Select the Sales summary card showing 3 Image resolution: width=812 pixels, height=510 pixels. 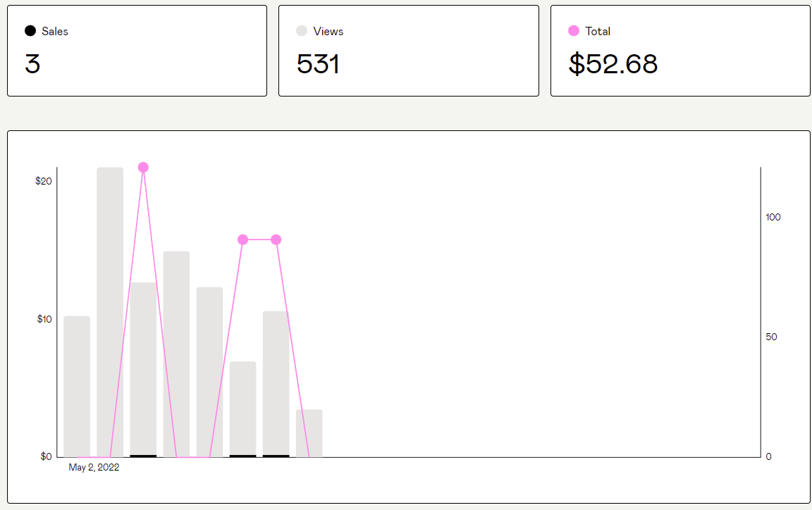click(137, 51)
